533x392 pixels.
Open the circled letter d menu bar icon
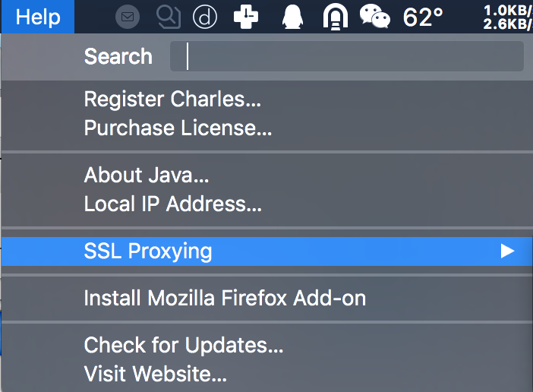pyautogui.click(x=205, y=16)
